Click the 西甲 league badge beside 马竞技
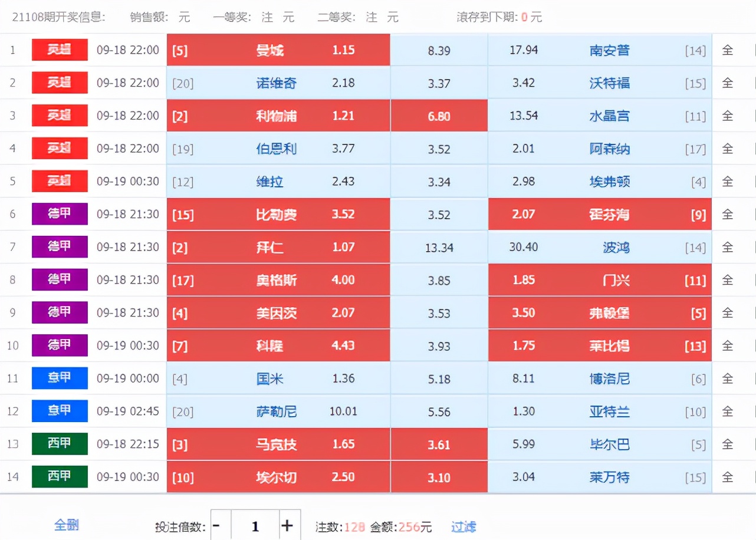This screenshot has width=756, height=540. [59, 444]
